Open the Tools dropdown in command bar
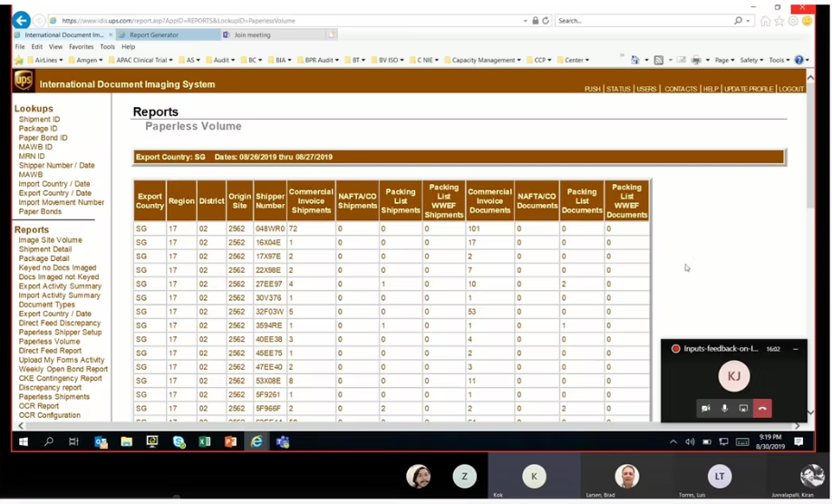This screenshot has height=504, width=832. tap(779, 60)
